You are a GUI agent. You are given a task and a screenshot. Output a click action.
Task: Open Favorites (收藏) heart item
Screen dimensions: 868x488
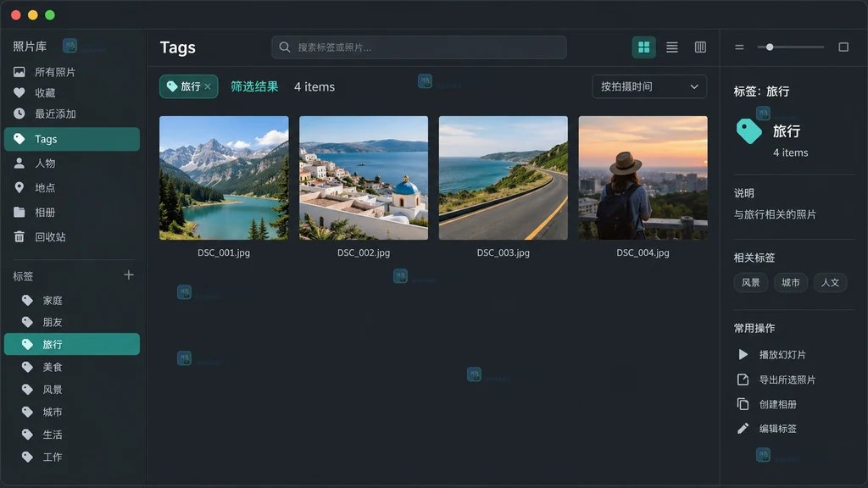pyautogui.click(x=72, y=92)
